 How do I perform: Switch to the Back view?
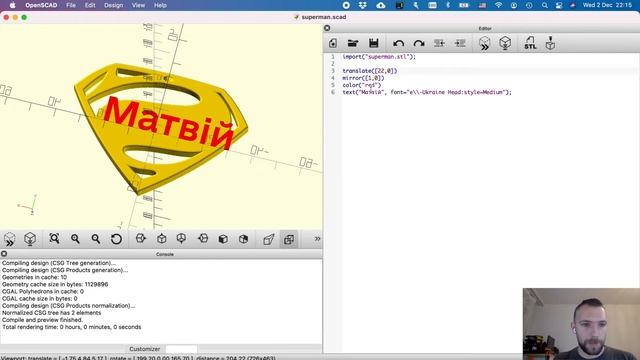244,239
